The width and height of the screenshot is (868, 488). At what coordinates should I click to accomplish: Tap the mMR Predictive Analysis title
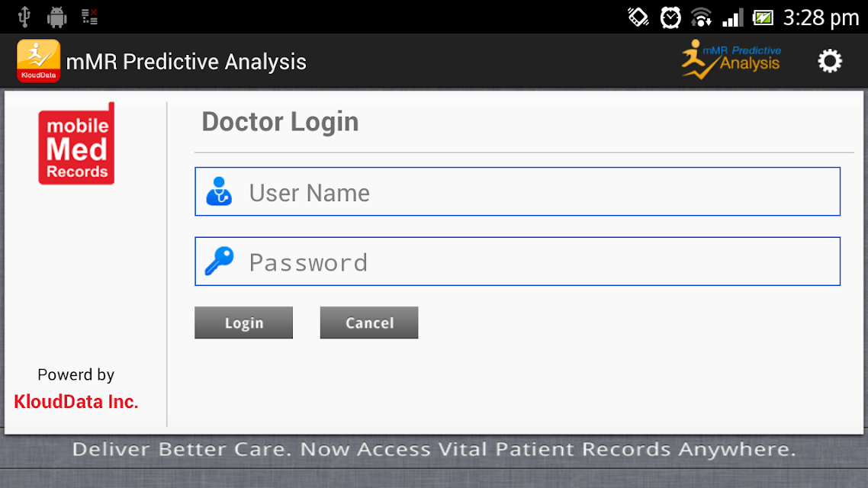tap(186, 62)
